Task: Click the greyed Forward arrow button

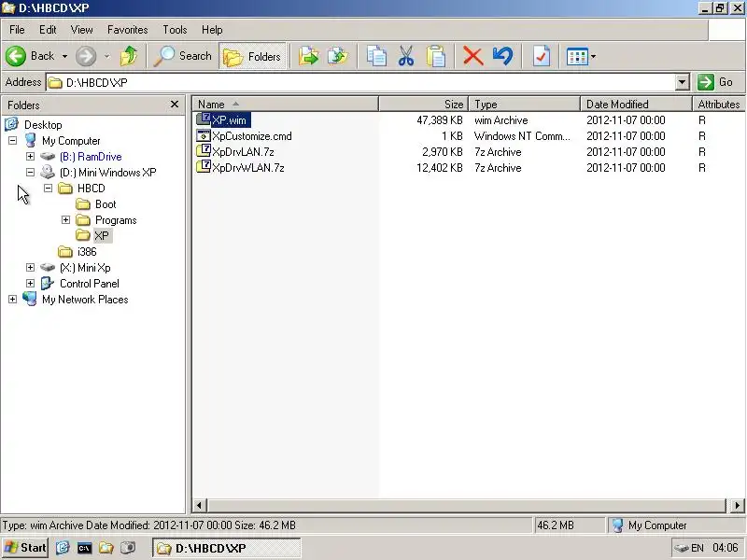Action: (86, 56)
